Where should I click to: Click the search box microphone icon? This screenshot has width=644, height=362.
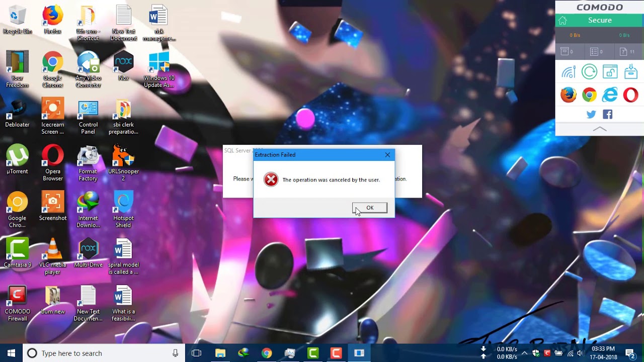click(175, 353)
